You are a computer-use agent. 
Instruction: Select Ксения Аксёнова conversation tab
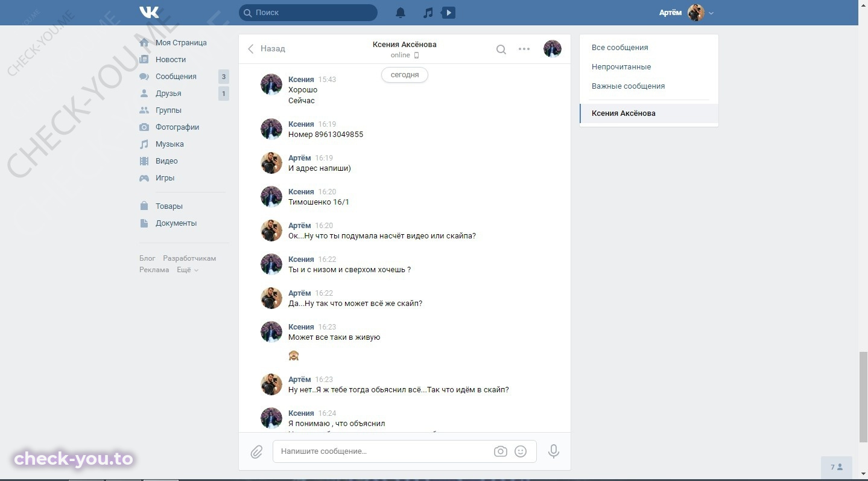649,113
